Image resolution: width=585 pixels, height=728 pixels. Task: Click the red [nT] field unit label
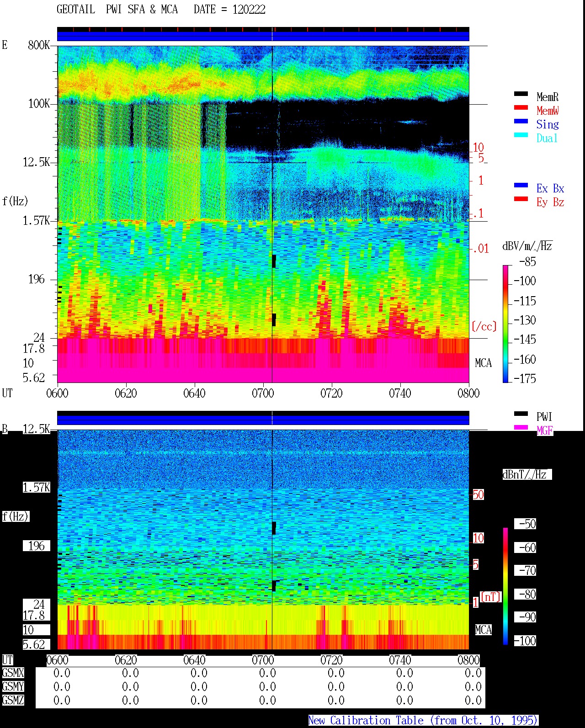pos(491,597)
